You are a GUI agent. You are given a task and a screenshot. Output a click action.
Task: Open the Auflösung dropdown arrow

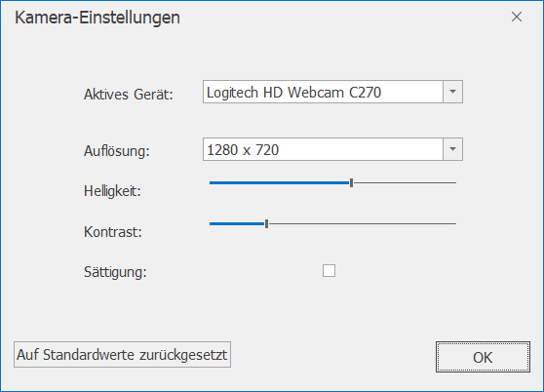coord(452,149)
